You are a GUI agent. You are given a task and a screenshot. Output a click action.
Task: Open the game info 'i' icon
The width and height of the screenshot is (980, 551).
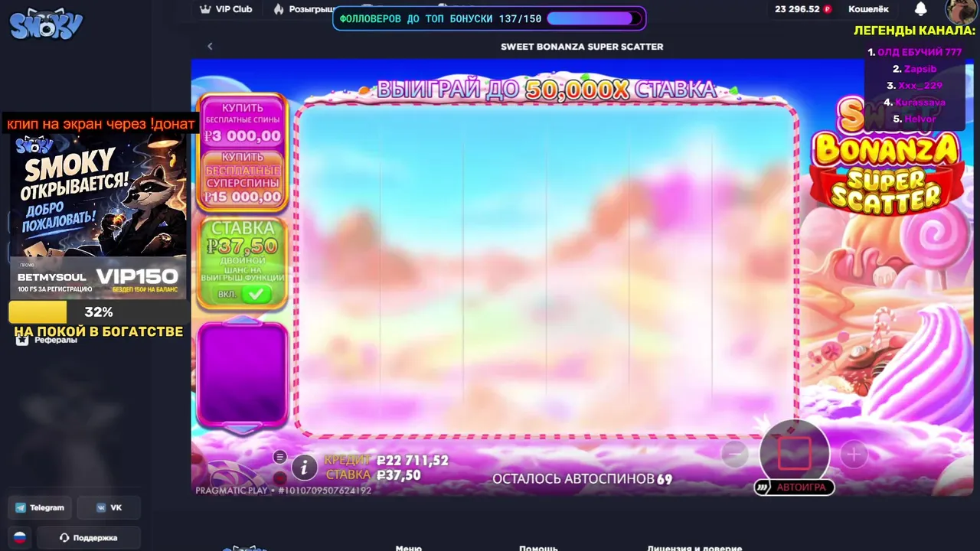pos(305,467)
